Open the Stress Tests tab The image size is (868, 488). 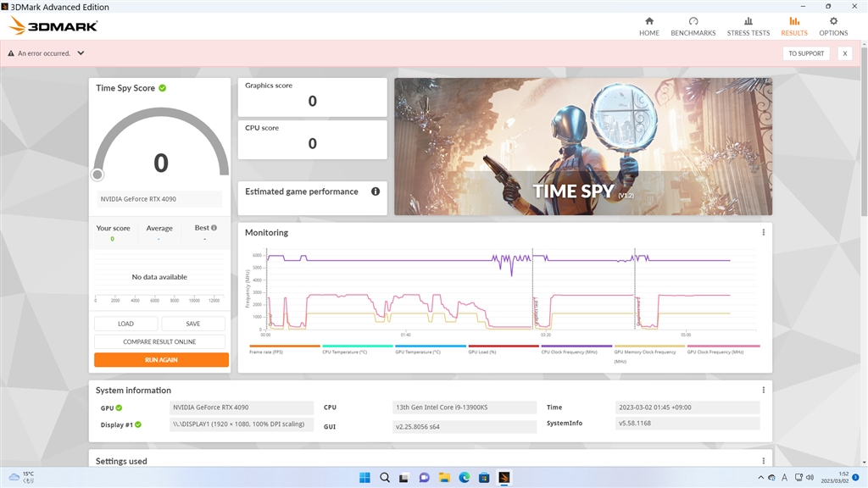(748, 26)
